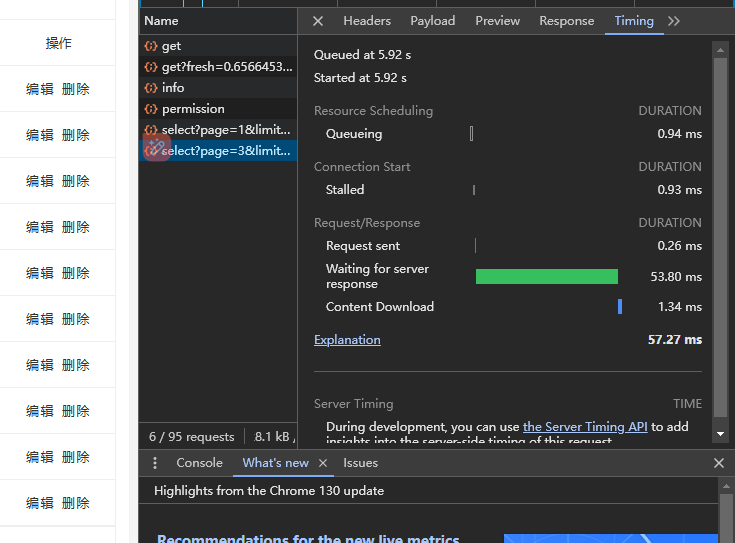Viewport: 735px width, 543px height.
Task: Show more tabs with the double-chevron
Action: point(674,21)
